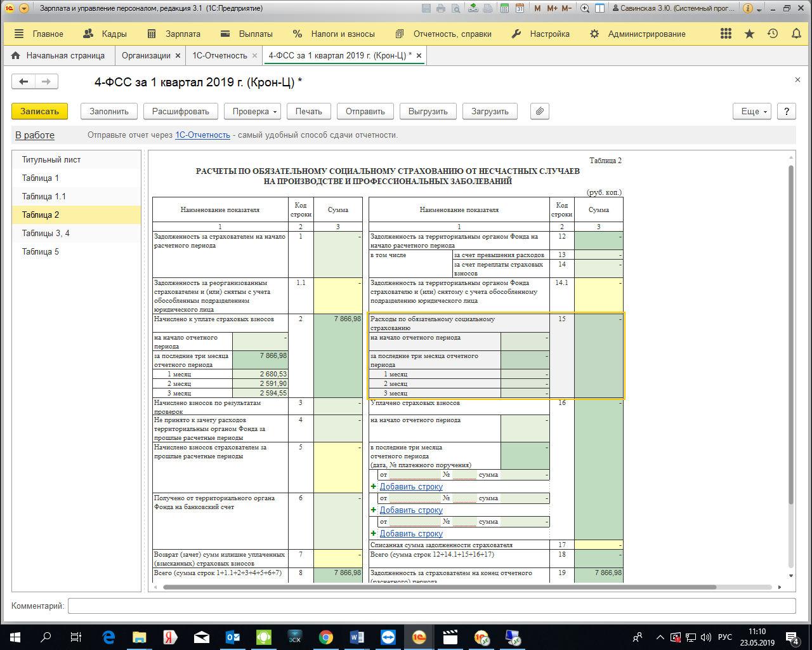812x650 pixels.
Task: Open the functions menu grid icon
Action: tap(726, 34)
